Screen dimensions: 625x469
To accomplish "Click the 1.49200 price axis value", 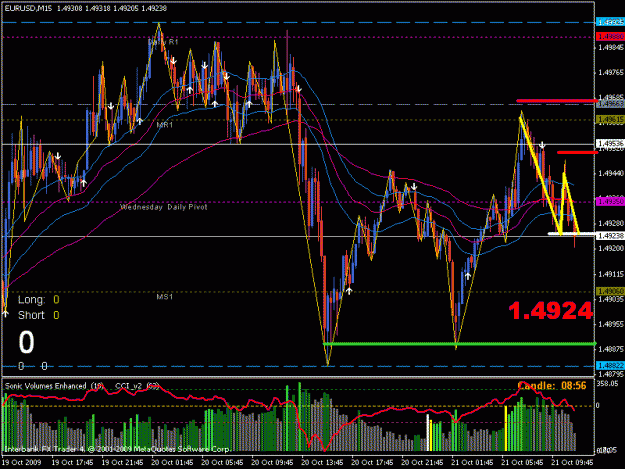I will pyautogui.click(x=611, y=248).
